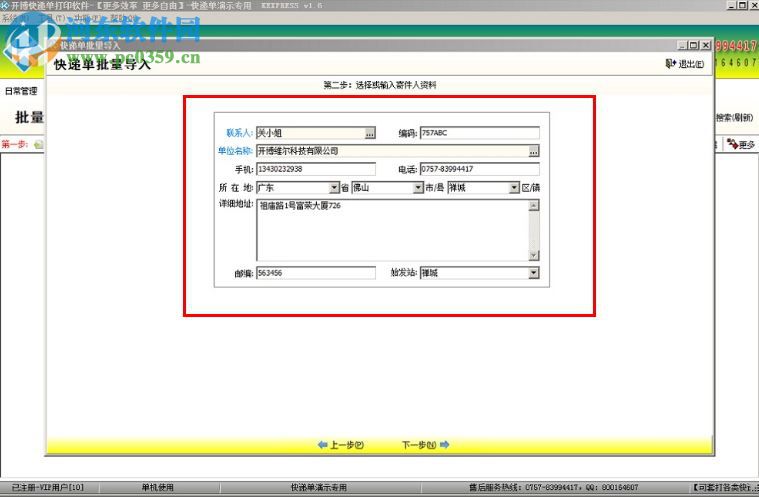Focus the 手机 field with 13430232938

[316, 169]
